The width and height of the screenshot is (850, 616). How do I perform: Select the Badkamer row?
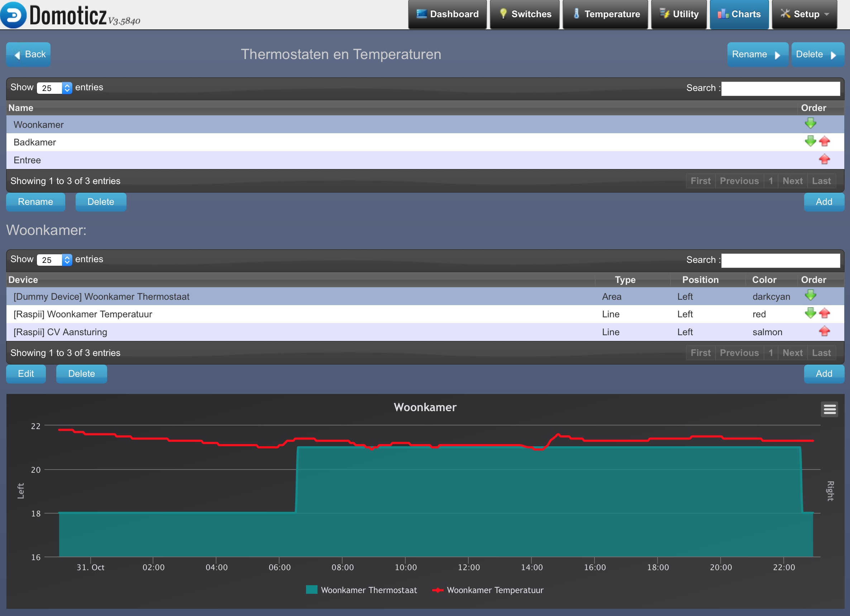click(425, 142)
